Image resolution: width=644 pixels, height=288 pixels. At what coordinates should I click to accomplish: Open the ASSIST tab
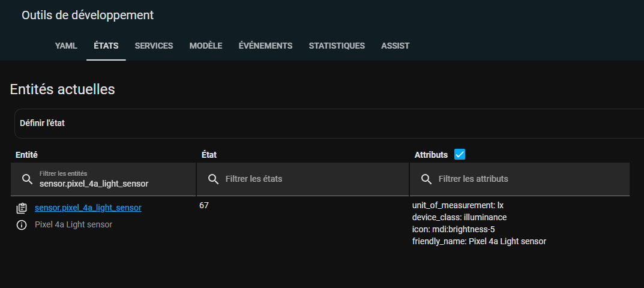(x=395, y=46)
